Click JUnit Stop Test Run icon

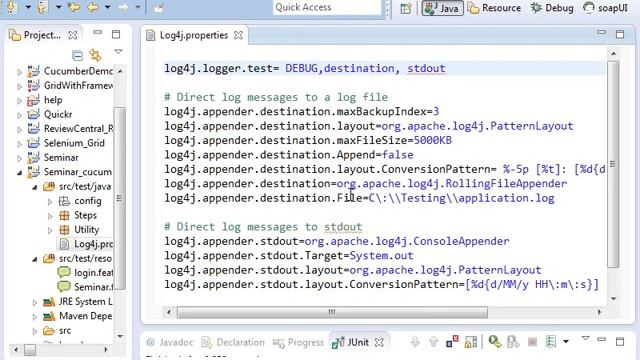pos(532,342)
